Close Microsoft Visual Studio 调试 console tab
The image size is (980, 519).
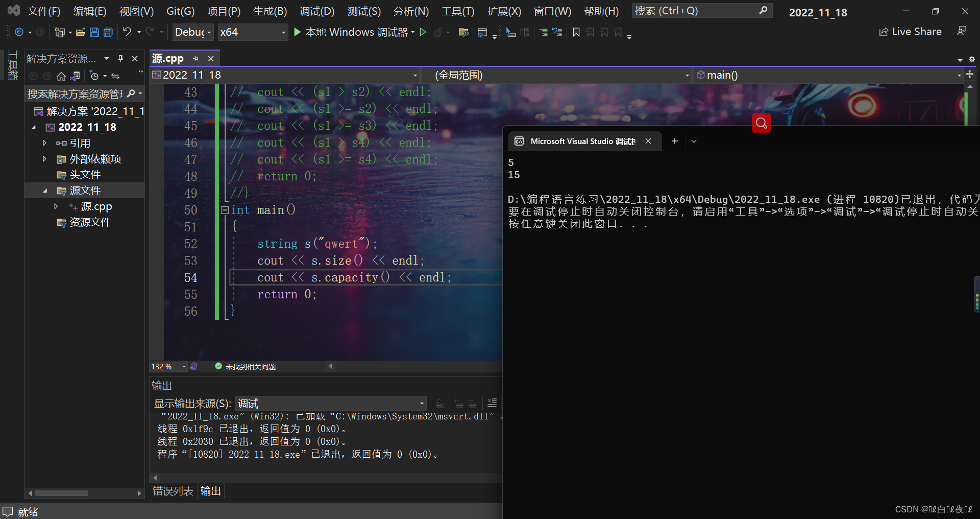coord(648,141)
